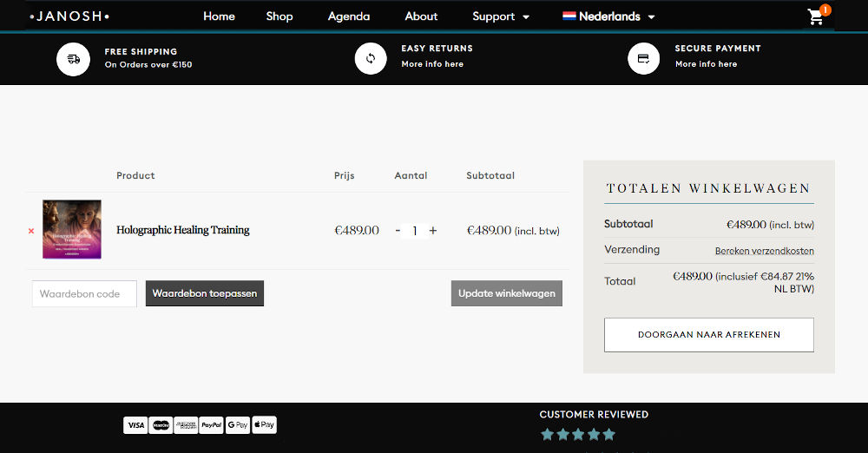Click Doorgaan naar afrekenen button
Viewport: 868px width, 453px height.
708,335
